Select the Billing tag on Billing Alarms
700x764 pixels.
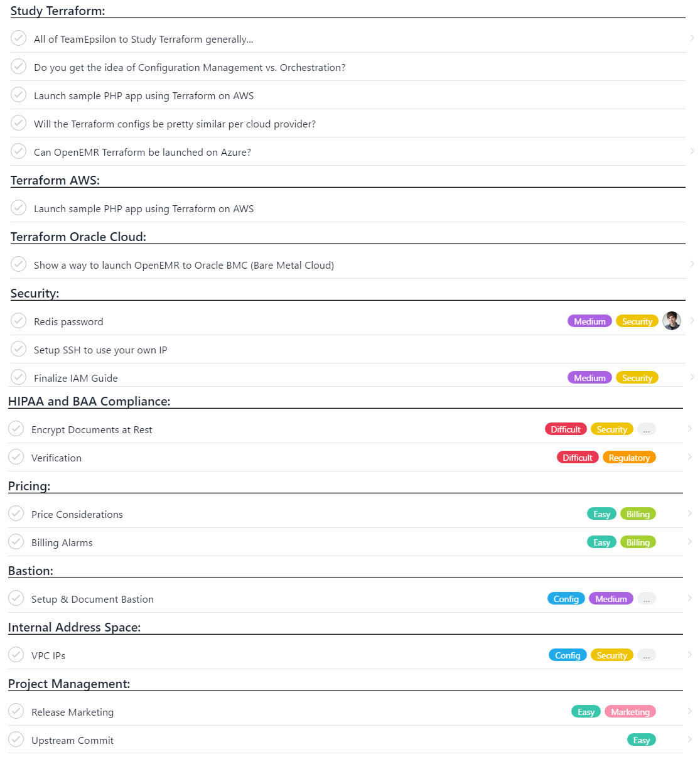(x=638, y=542)
